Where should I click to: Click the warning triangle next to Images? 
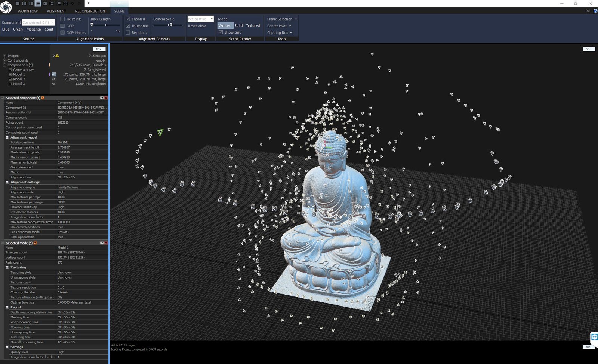pos(57,56)
